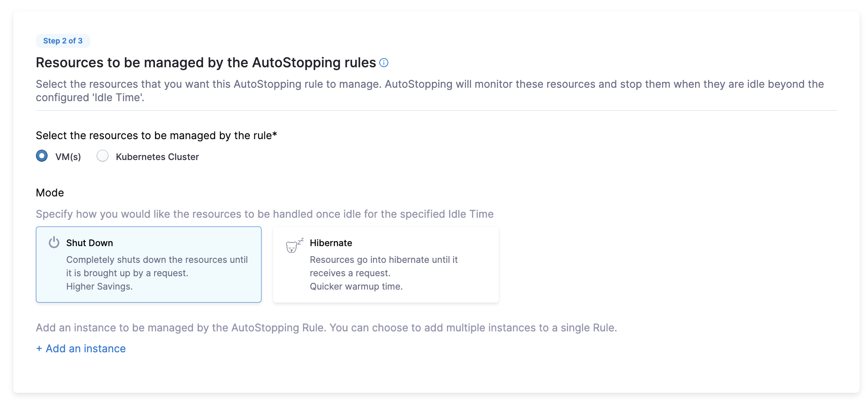Click the sleeping bear Hibernate icon
This screenshot has width=868, height=402.
[x=294, y=245]
